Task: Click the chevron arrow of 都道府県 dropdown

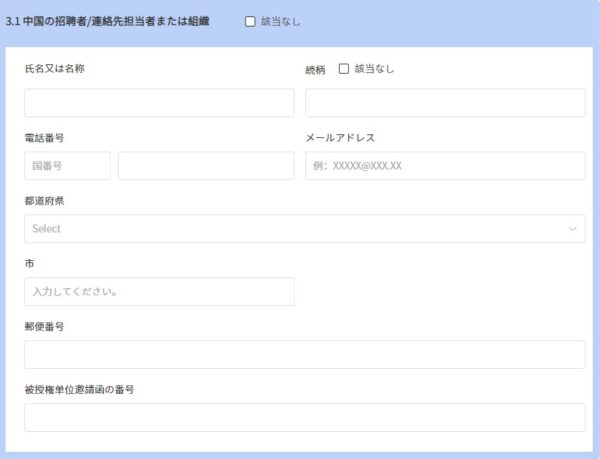Action: point(573,229)
